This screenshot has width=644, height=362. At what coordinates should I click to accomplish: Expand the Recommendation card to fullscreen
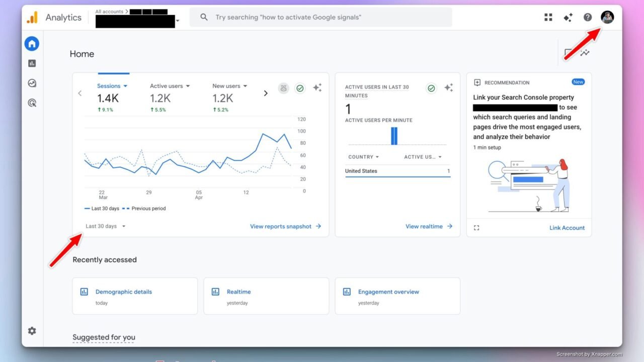[476, 228]
